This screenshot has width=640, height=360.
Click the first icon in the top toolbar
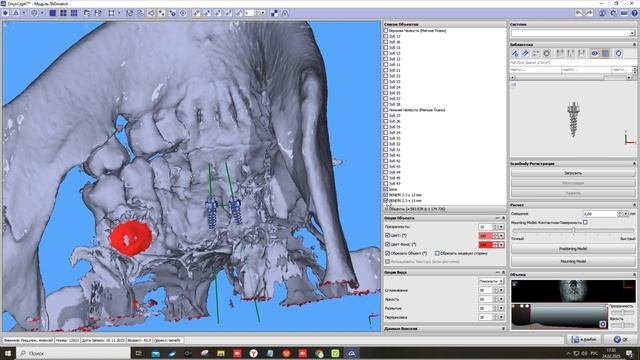click(x=5, y=13)
